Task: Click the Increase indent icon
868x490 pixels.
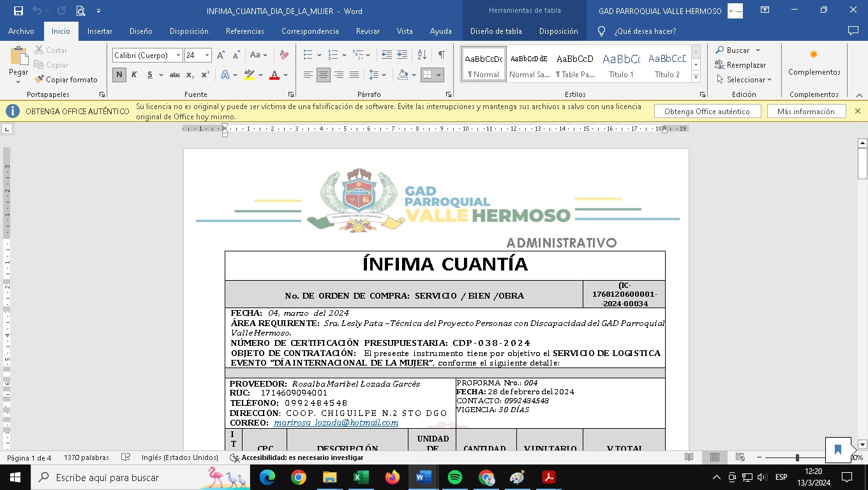Action: (402, 56)
